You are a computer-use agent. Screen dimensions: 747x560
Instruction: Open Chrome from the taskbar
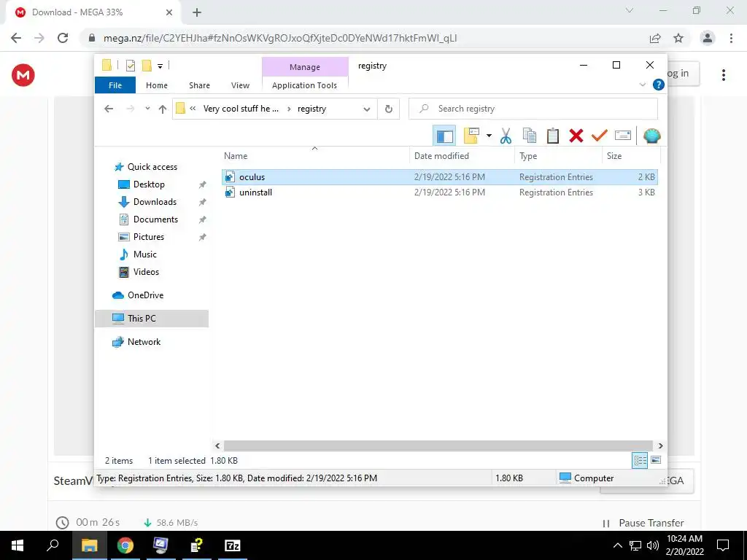125,545
